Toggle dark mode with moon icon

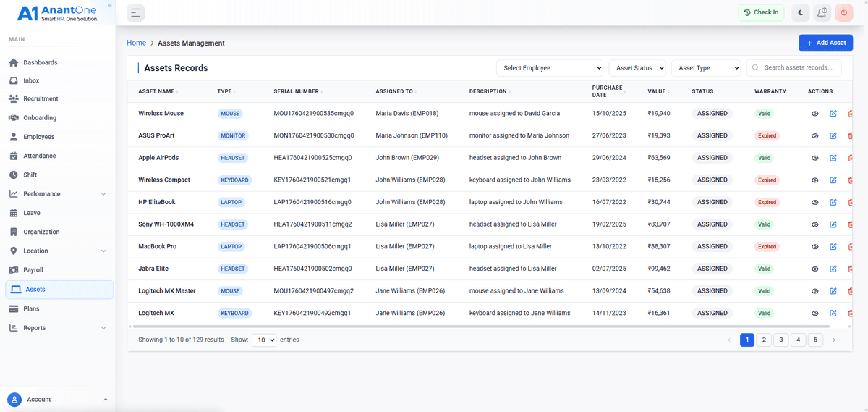tap(800, 12)
